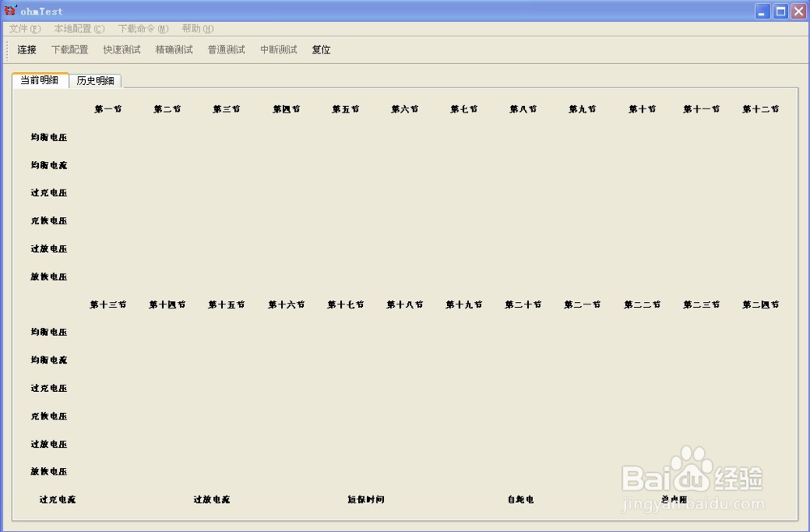This screenshot has height=532, width=810.
Task: Click the 第四节 column header
Action: point(286,109)
